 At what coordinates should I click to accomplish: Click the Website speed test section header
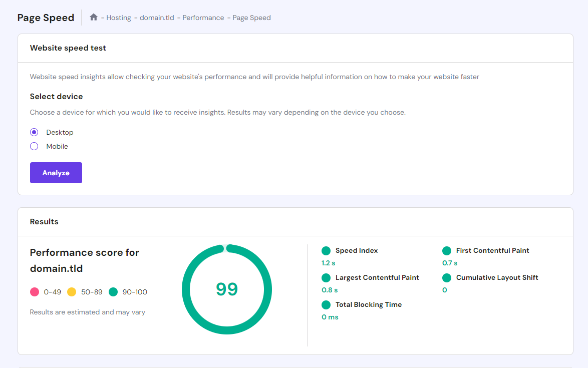coord(68,48)
